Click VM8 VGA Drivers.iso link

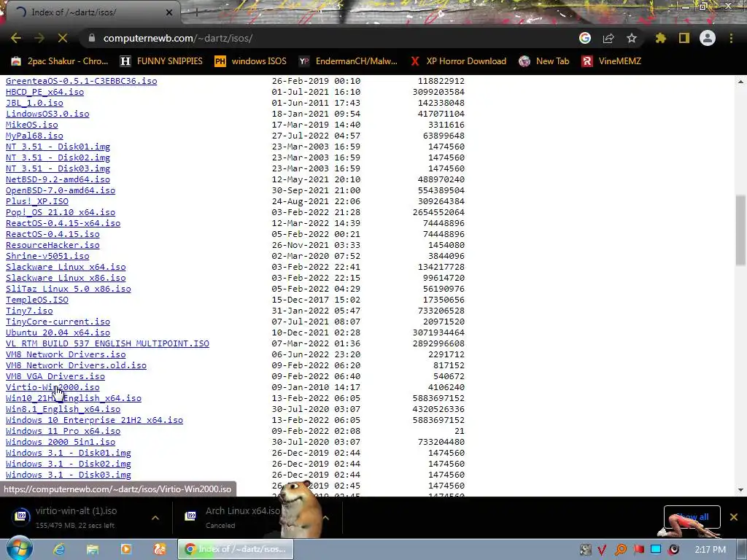coord(55,377)
